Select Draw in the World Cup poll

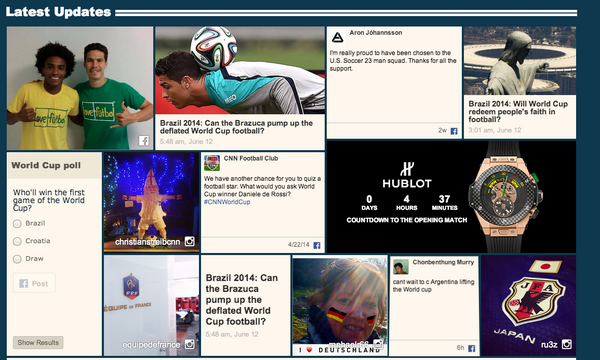pyautogui.click(x=17, y=259)
